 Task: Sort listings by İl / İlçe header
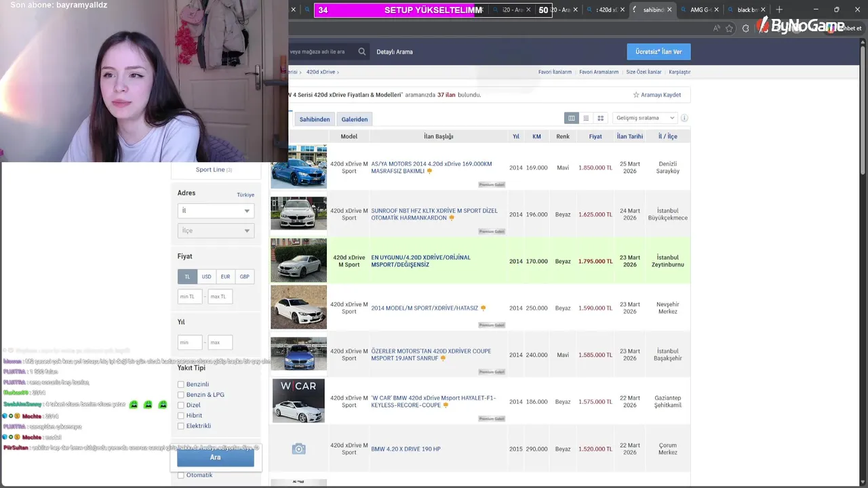[x=668, y=136]
